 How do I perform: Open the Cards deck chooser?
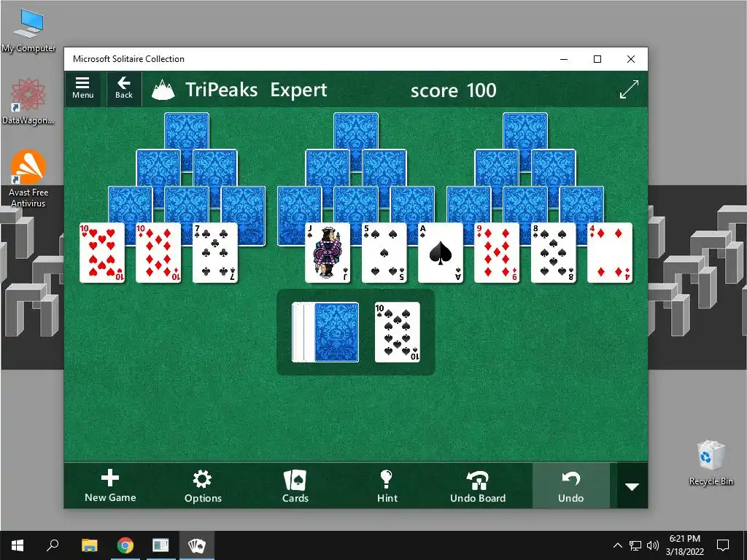coord(295,486)
